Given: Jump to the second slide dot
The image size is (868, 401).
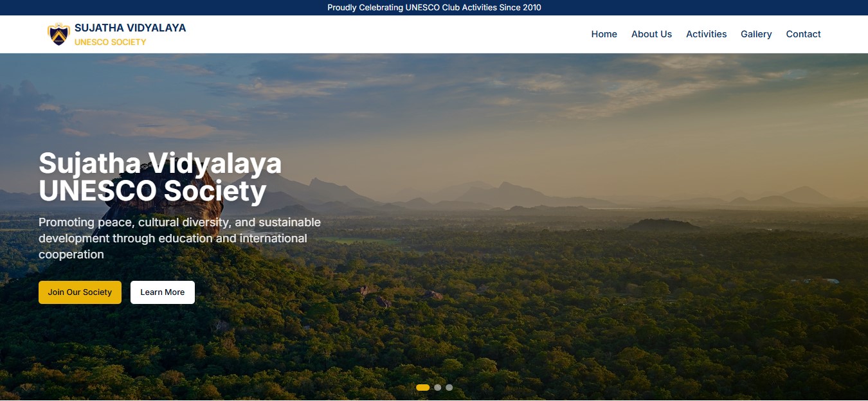Looking at the screenshot, I should coord(438,388).
